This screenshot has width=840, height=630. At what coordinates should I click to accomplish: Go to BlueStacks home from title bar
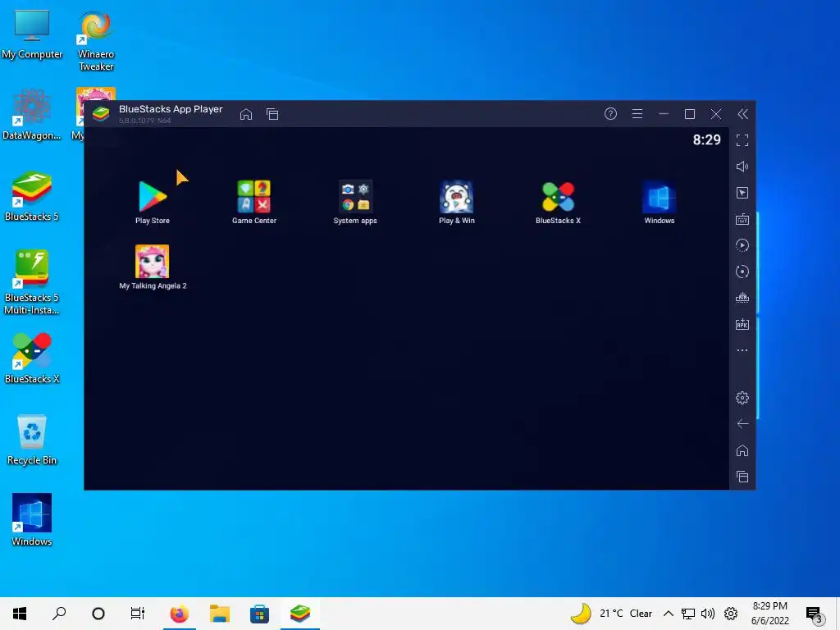tap(246, 114)
